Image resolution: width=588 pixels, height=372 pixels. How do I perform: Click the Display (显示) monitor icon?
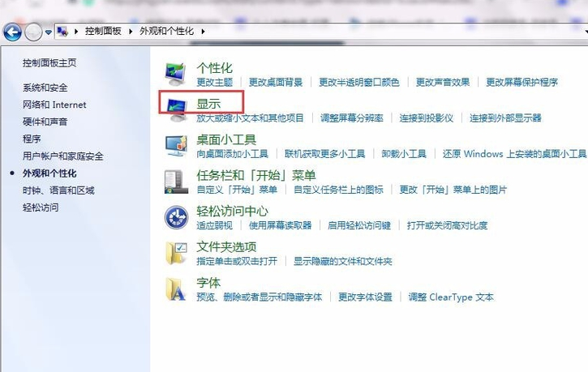(176, 109)
